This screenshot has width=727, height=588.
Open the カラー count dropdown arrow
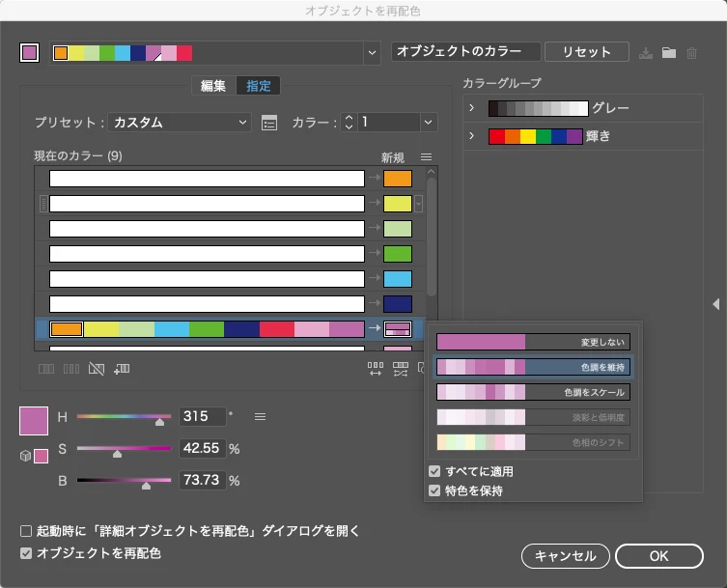[429, 123]
